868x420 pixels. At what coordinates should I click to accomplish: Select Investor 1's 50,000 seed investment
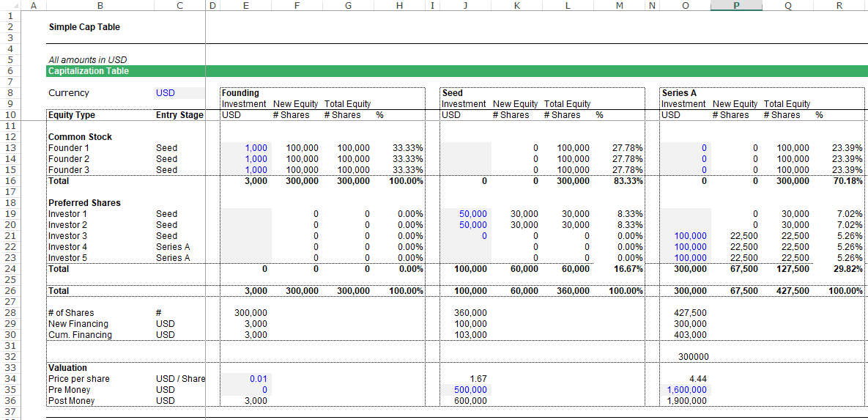pyautogui.click(x=466, y=214)
